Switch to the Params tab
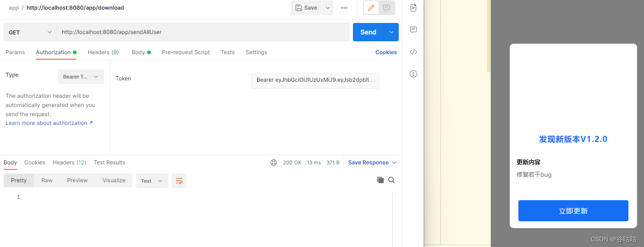 pos(15,52)
